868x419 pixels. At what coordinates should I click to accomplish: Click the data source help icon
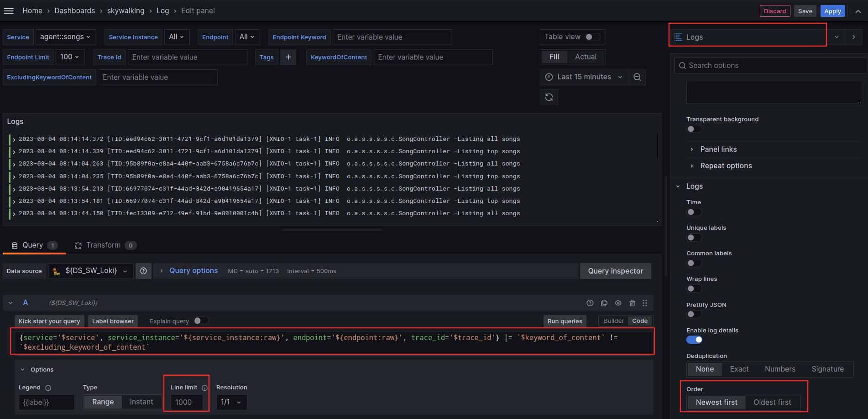(x=143, y=271)
